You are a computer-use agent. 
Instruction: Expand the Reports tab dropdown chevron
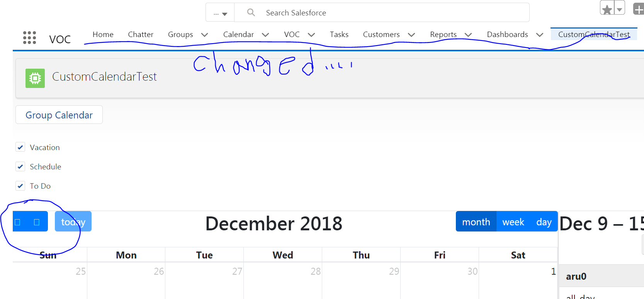(468, 35)
